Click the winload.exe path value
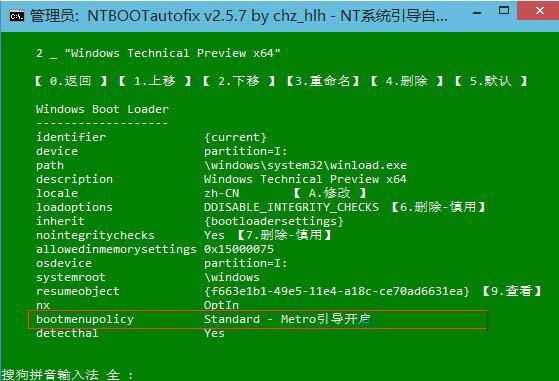 click(x=305, y=165)
